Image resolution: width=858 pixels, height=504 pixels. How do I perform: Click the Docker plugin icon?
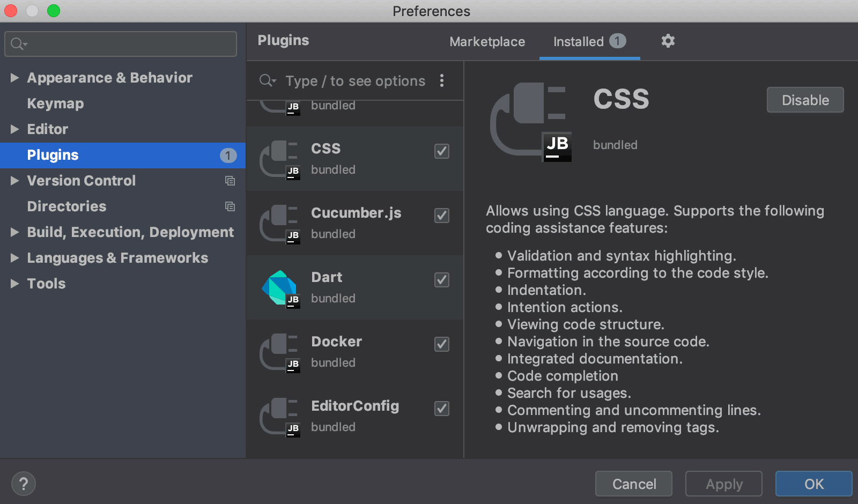click(x=279, y=352)
